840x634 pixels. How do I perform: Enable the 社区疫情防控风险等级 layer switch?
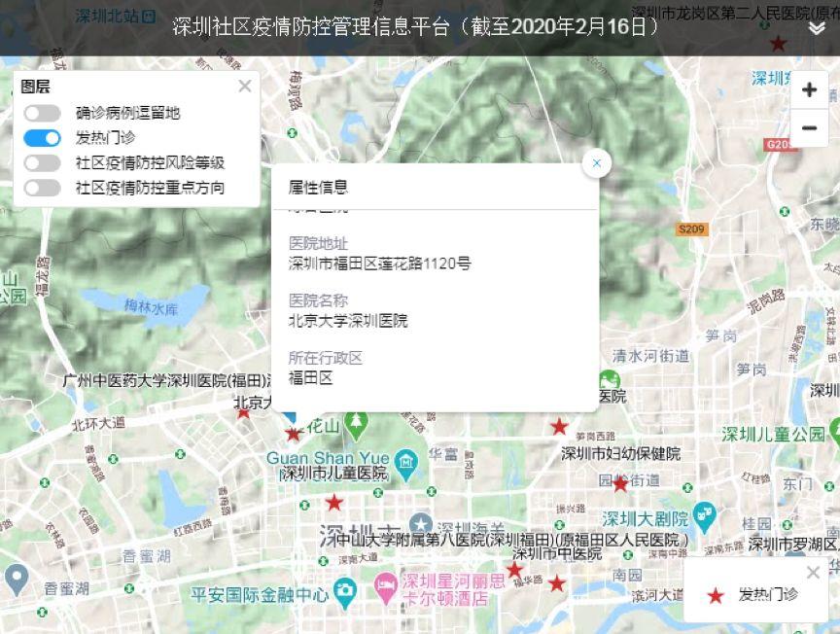tap(43, 163)
